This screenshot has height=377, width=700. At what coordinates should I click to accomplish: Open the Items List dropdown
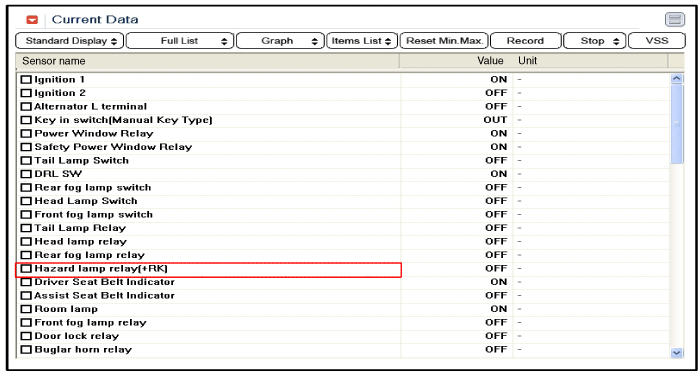pos(362,41)
